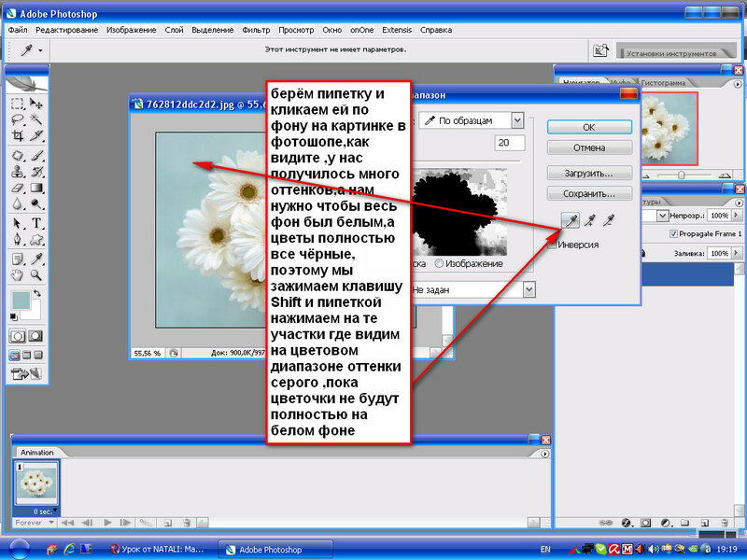The image size is (747, 560).
Task: Choose Full Screen Mode
Action: [38, 355]
